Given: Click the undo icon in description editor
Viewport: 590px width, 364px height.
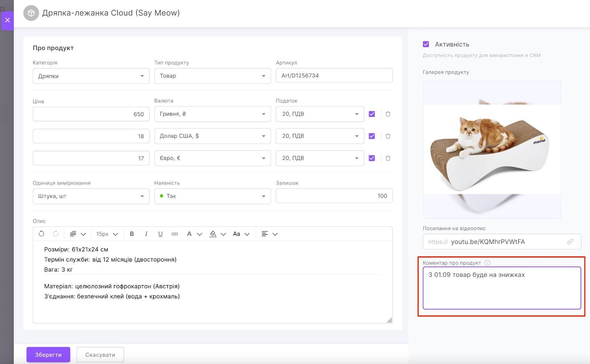Looking at the screenshot, I should [41, 234].
